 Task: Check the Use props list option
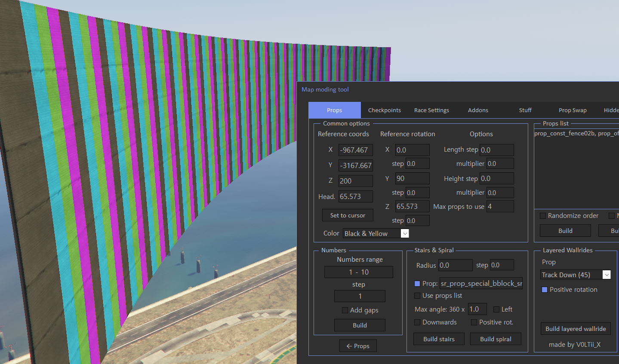[x=417, y=296]
